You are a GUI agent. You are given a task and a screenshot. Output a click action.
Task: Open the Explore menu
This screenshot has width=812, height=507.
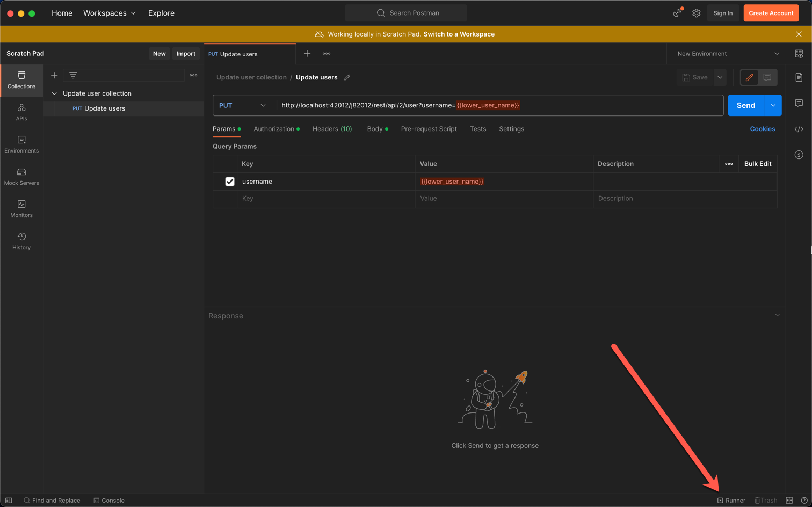click(161, 13)
